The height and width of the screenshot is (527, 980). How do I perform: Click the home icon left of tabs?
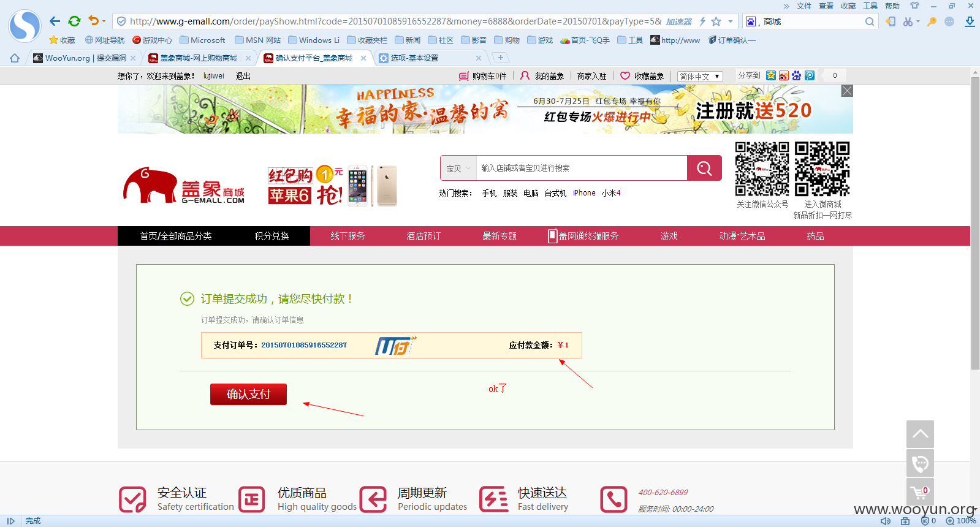coord(15,58)
